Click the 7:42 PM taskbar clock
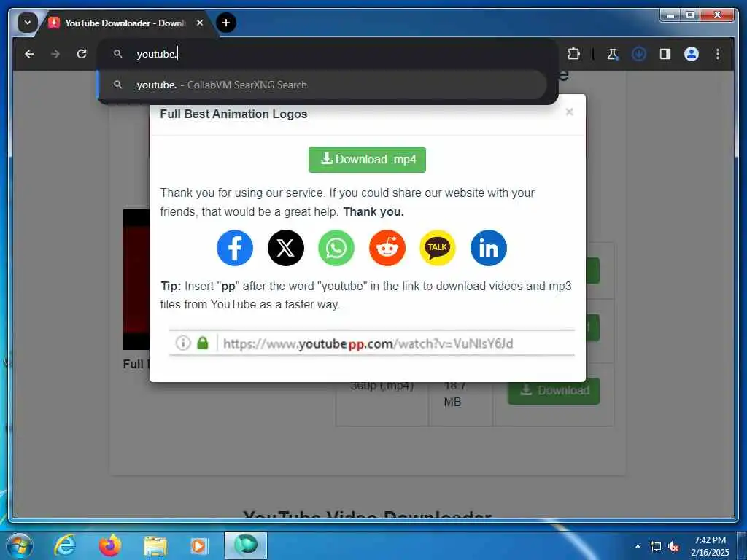 [710, 546]
